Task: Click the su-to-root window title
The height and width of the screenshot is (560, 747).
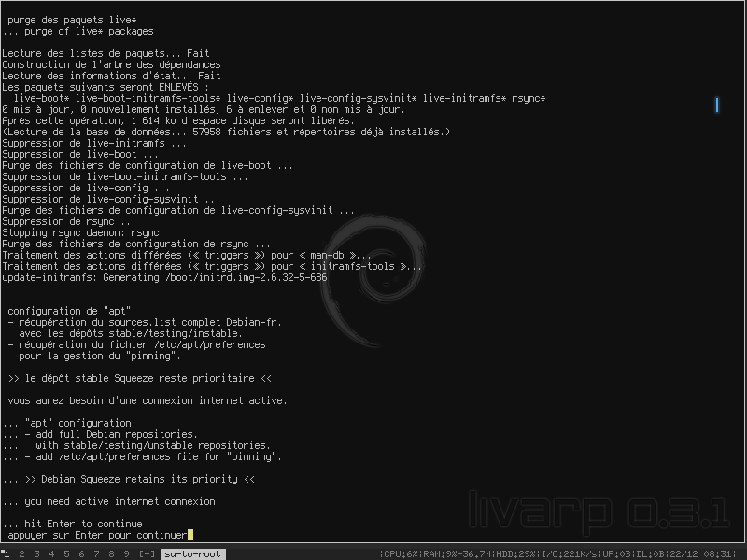Action: coord(192,554)
